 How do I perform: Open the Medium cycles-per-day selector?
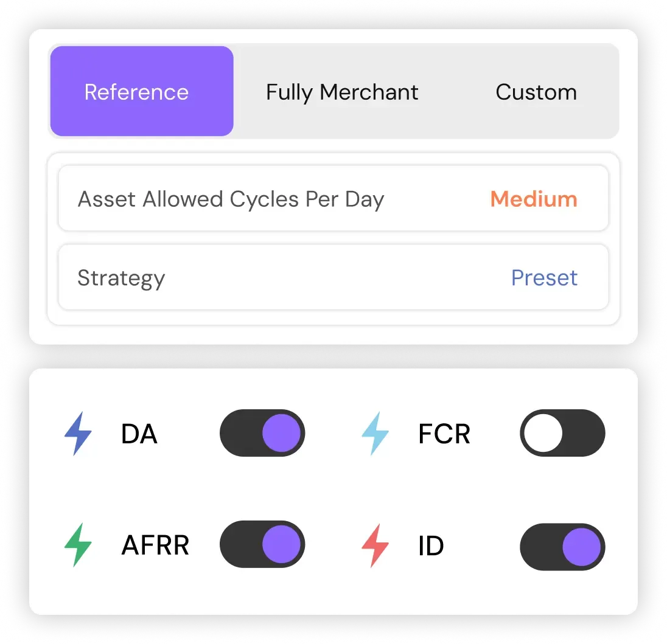[534, 199]
